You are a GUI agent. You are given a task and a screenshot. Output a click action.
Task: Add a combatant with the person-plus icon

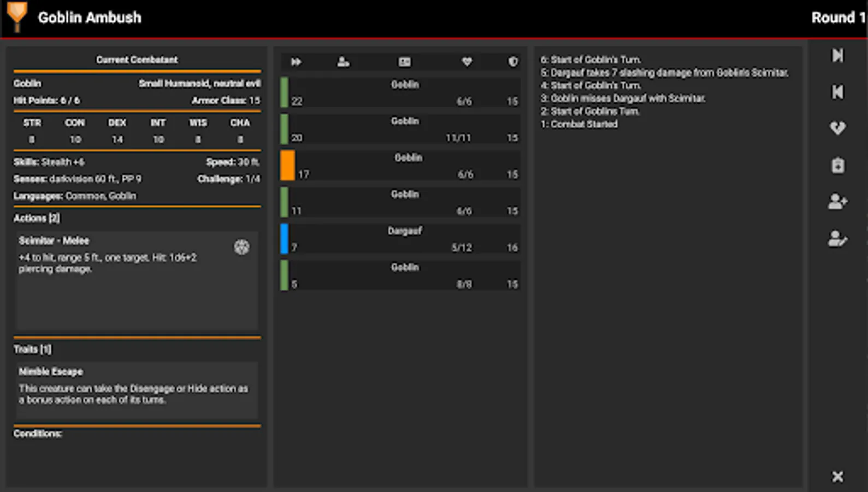[837, 201]
